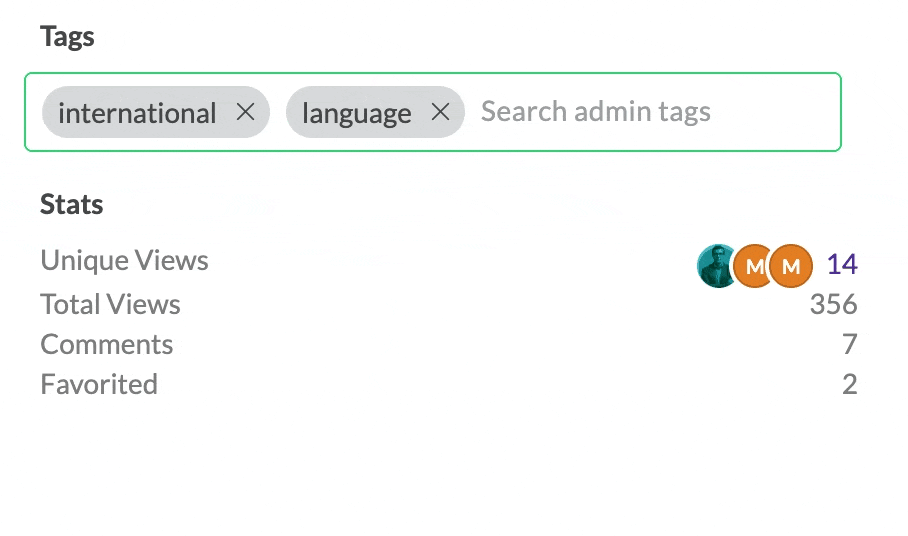Viewport: 908px width, 536px height.
Task: Select the comments count of 7
Action: (x=850, y=344)
